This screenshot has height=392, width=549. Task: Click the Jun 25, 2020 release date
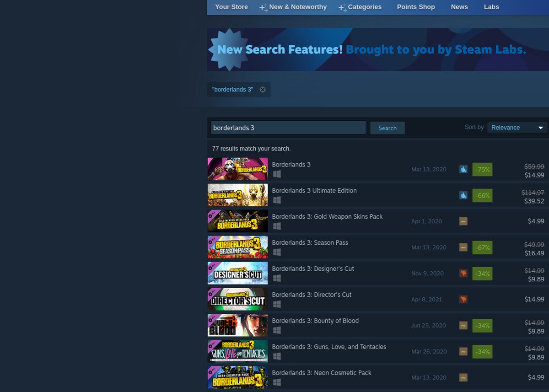428,326
